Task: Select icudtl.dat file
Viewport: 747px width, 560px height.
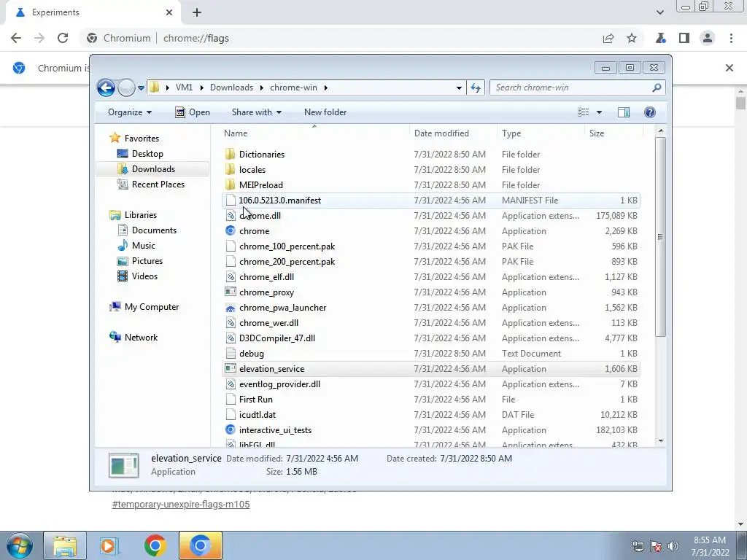Action: tap(258, 415)
